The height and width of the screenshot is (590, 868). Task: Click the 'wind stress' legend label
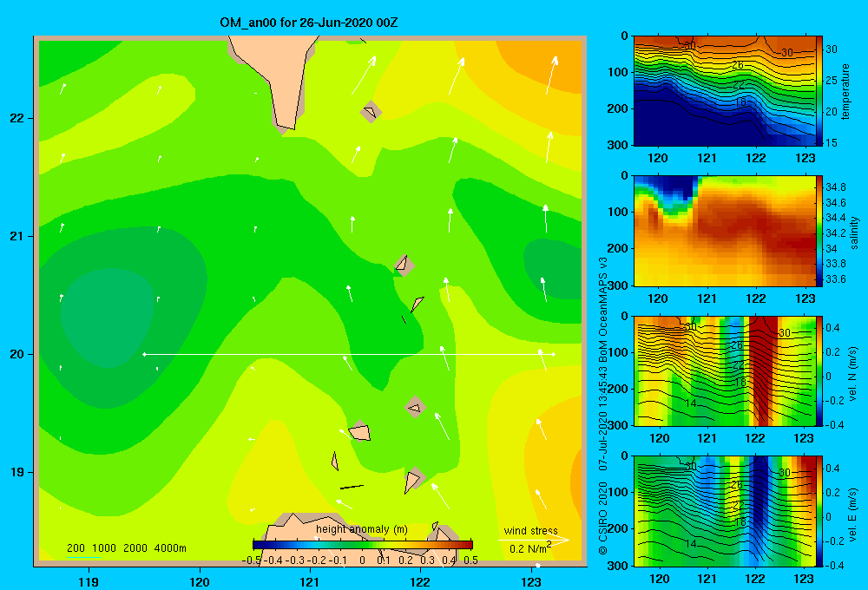pos(530,530)
